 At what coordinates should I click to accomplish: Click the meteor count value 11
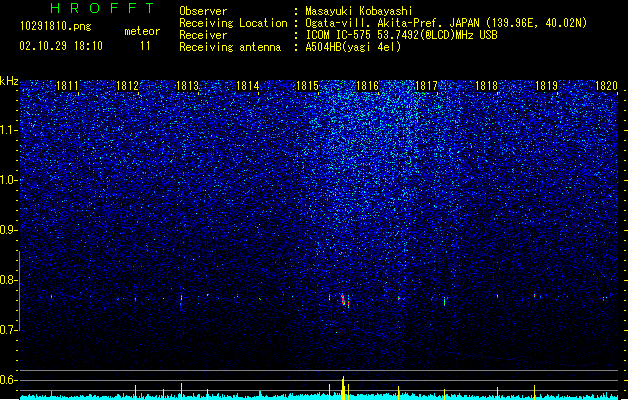pos(145,46)
